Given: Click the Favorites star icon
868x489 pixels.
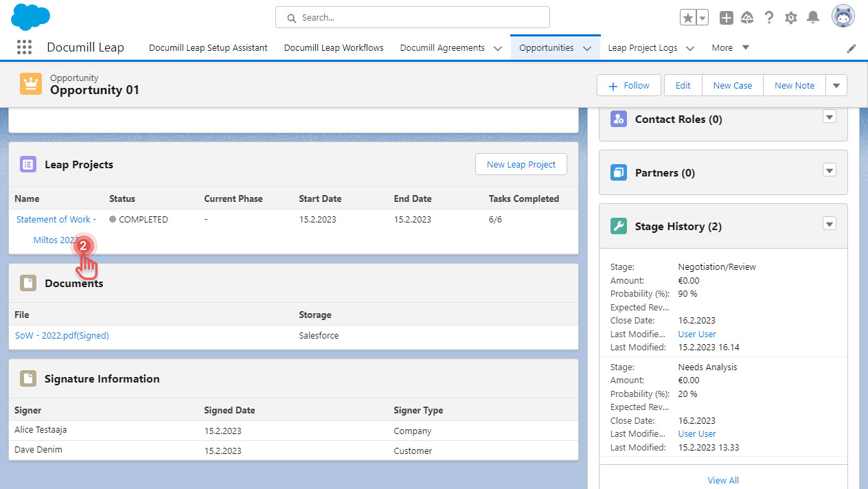Looking at the screenshot, I should (x=687, y=18).
